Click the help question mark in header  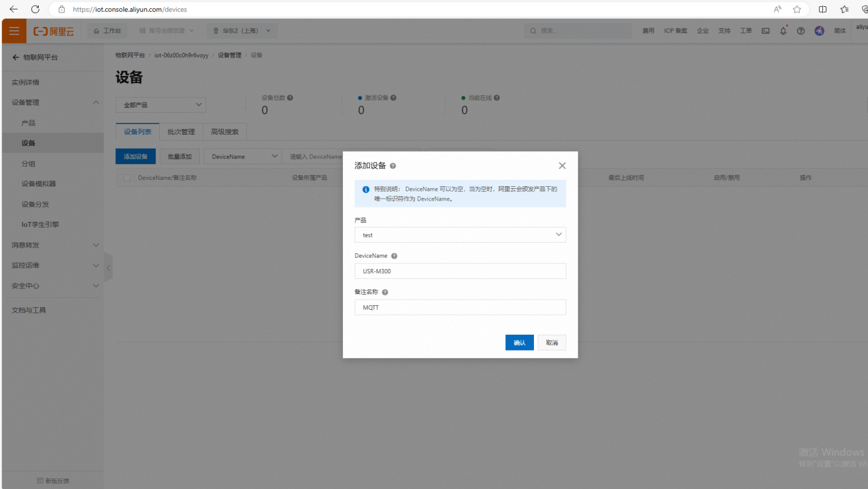click(x=800, y=31)
